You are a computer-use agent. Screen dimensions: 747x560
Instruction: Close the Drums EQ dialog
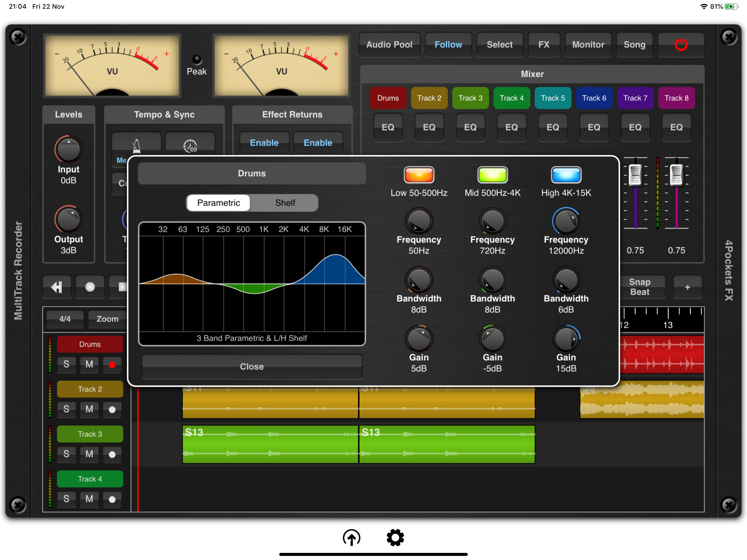[252, 366]
